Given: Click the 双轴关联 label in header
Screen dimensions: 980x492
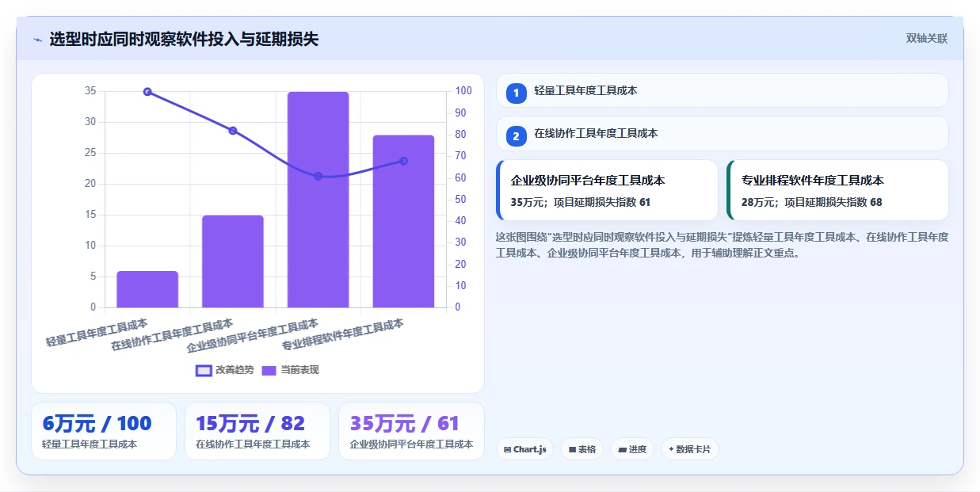Looking at the screenshot, I should pyautogui.click(x=927, y=38).
